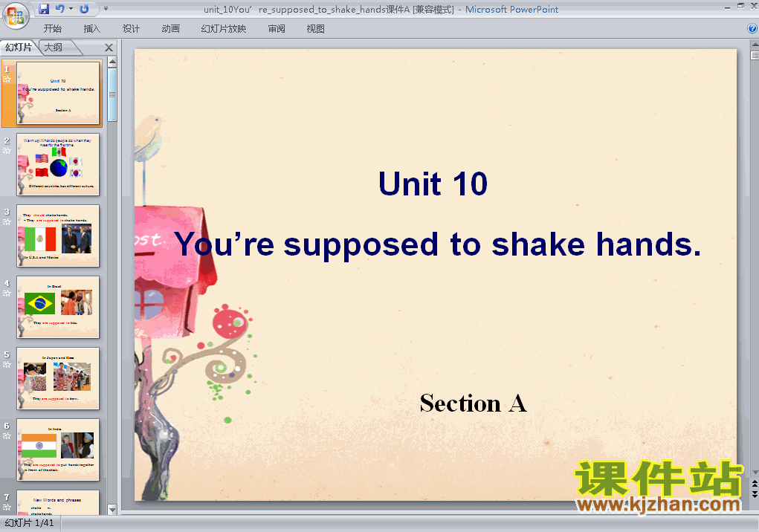
Task: Redo the last action
Action: coord(84,9)
